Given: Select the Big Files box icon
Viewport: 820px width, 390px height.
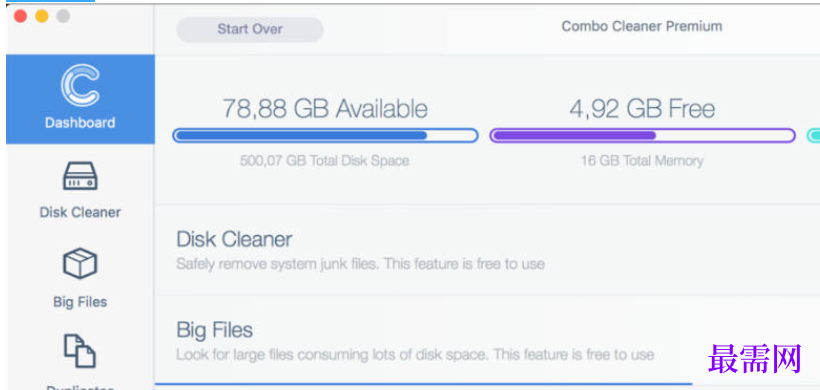Looking at the screenshot, I should [80, 263].
